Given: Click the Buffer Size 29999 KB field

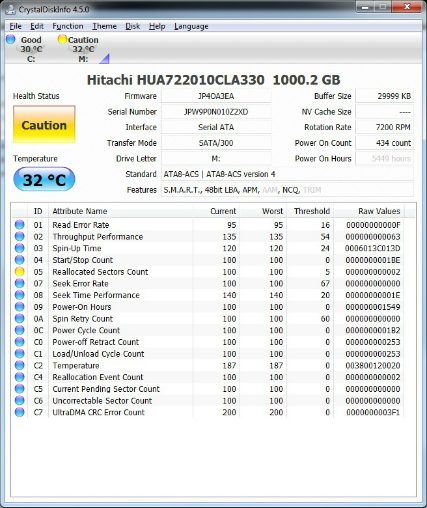Looking at the screenshot, I should tap(384, 96).
